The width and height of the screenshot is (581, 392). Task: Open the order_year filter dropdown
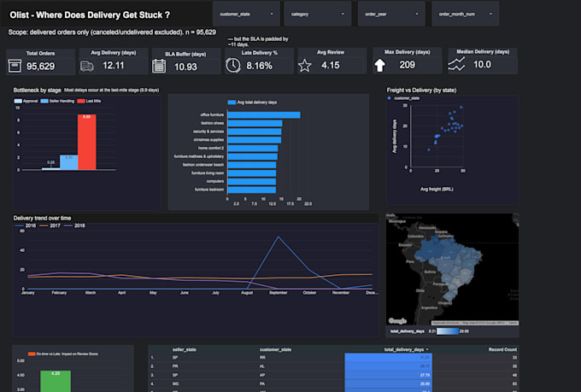(x=391, y=14)
